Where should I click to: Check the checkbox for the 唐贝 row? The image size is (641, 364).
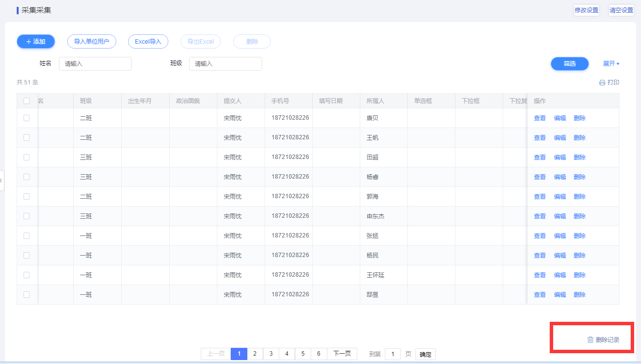27,118
